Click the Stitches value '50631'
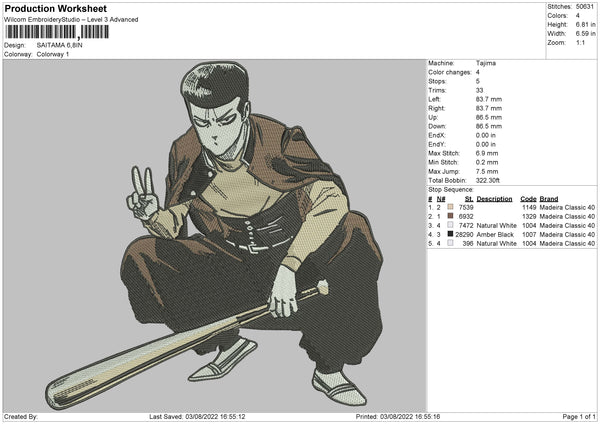 (585, 7)
